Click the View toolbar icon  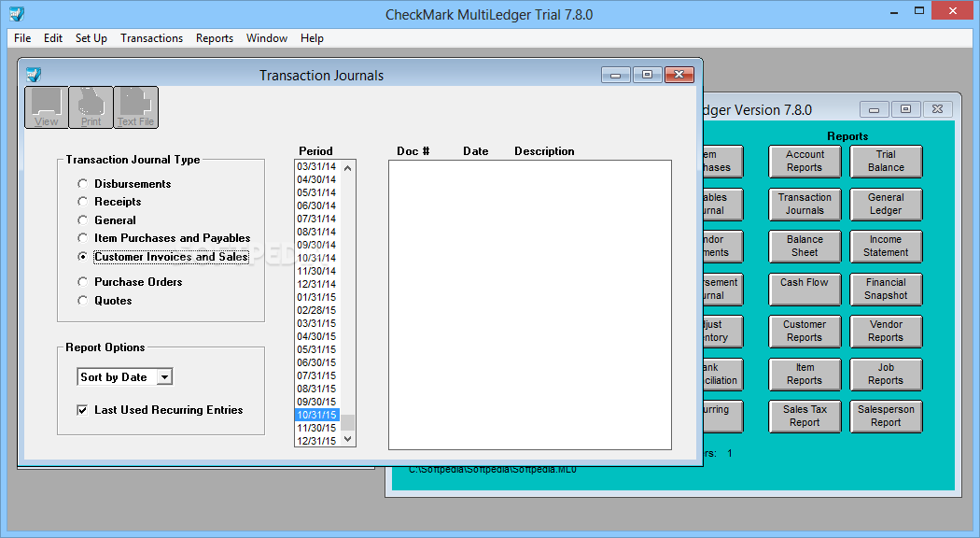pos(47,107)
